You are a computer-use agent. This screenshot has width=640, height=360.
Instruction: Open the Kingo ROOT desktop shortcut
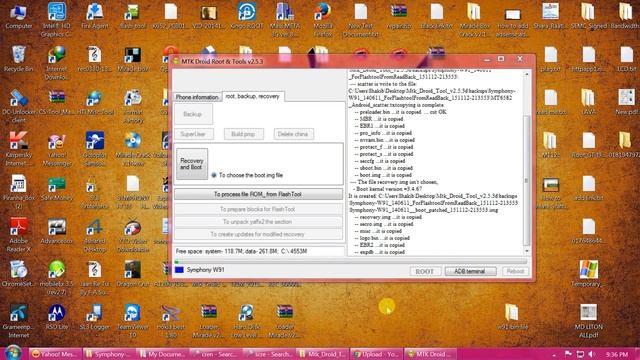[x=247, y=16]
